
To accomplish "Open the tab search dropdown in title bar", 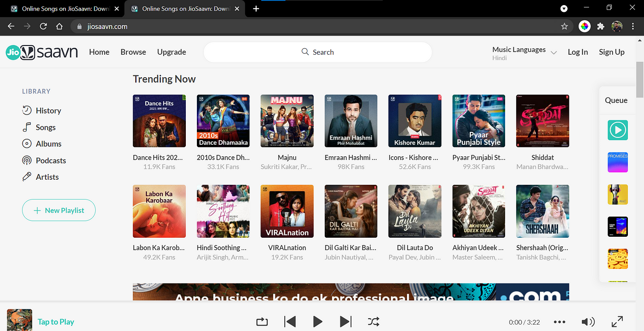I will click(x=564, y=8).
